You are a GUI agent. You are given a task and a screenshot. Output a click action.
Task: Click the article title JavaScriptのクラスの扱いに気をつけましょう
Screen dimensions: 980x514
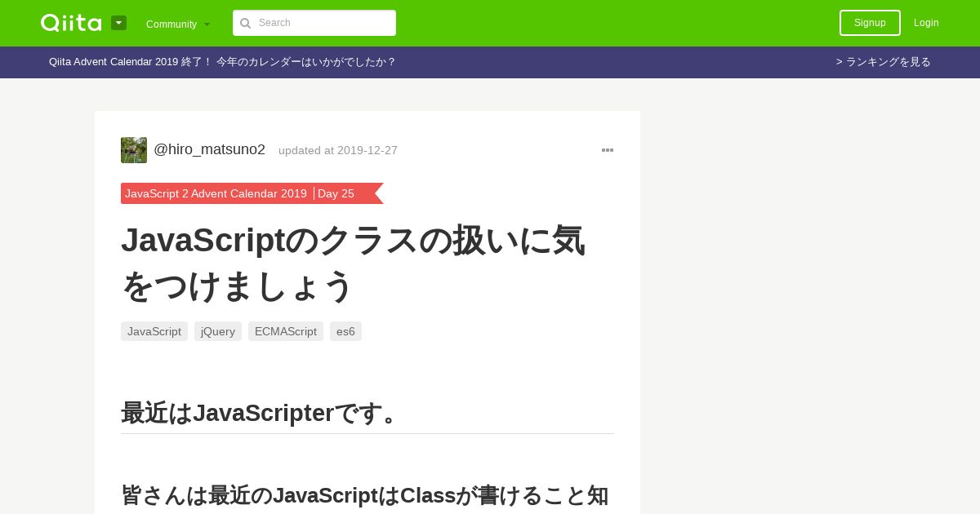pos(353,263)
